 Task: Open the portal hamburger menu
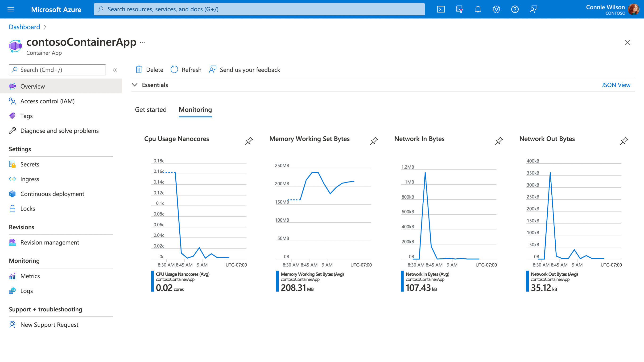11,9
